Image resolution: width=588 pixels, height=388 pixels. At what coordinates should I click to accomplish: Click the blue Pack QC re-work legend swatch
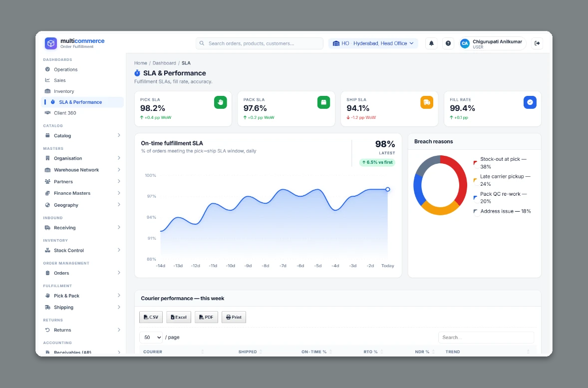pos(476,198)
